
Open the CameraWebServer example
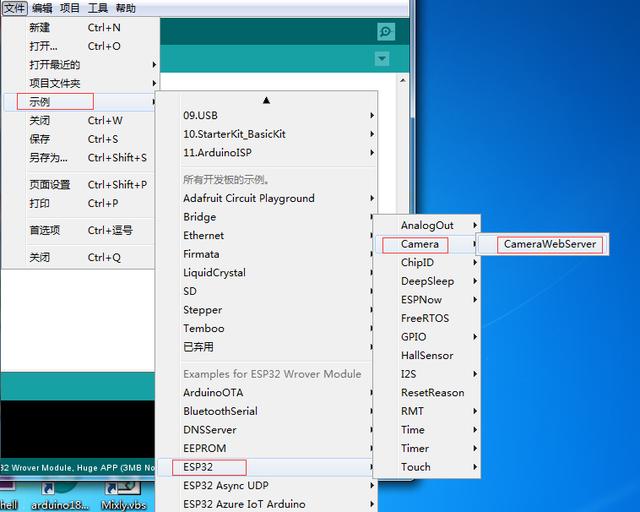coord(543,244)
